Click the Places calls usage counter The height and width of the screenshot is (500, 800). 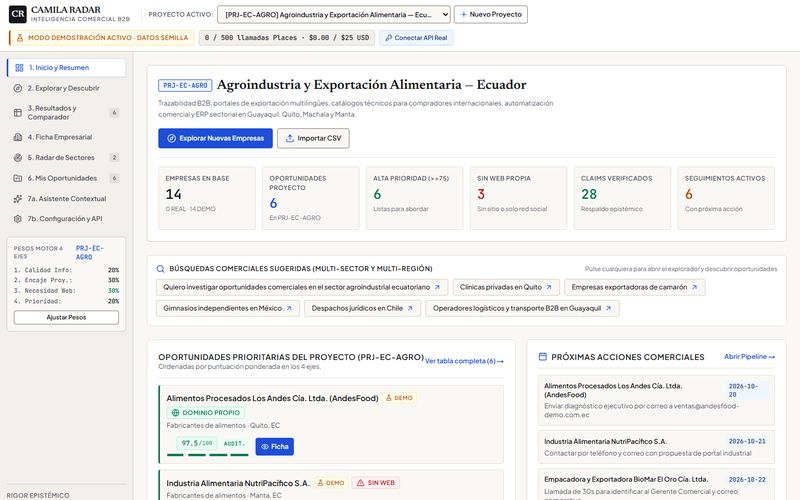point(287,38)
